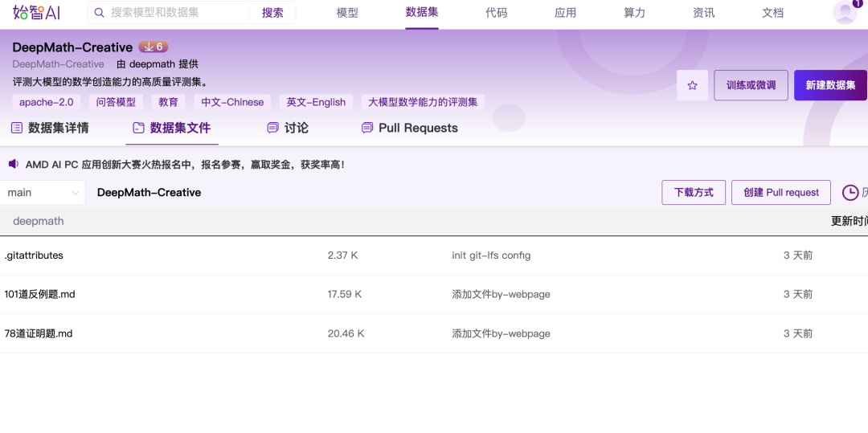This screenshot has width=868, height=433.
Task: Select the apache-2.0 license tag
Action: [47, 102]
